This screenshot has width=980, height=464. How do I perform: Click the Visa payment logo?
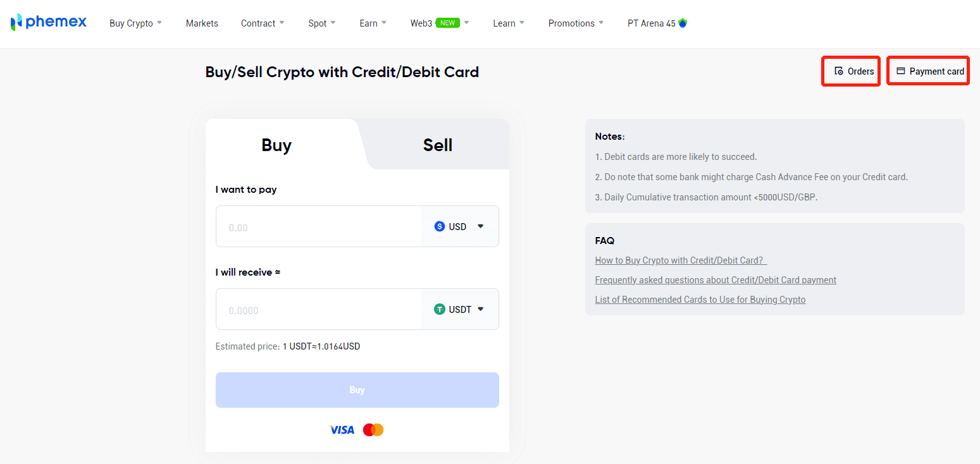pyautogui.click(x=342, y=429)
